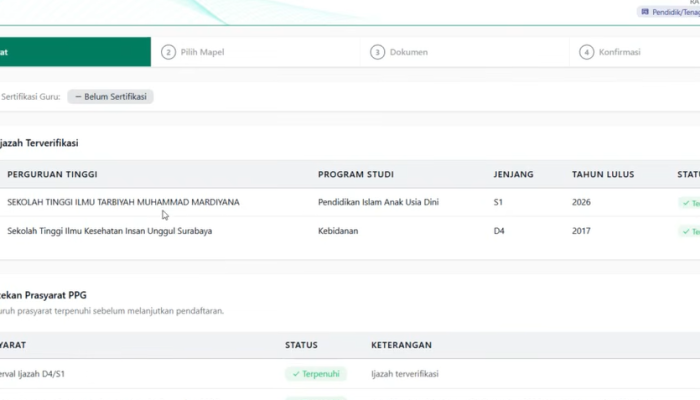Click the Pendidik/Tenaga role badge
The image size is (700, 400).
pyautogui.click(x=669, y=12)
